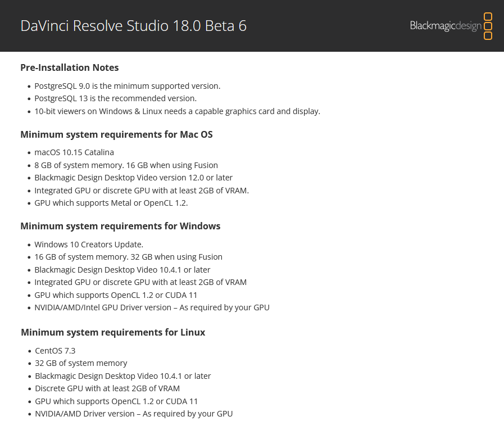The height and width of the screenshot is (439, 504).
Task: Select the macOS 10.15 Catalina line
Action: (74, 152)
